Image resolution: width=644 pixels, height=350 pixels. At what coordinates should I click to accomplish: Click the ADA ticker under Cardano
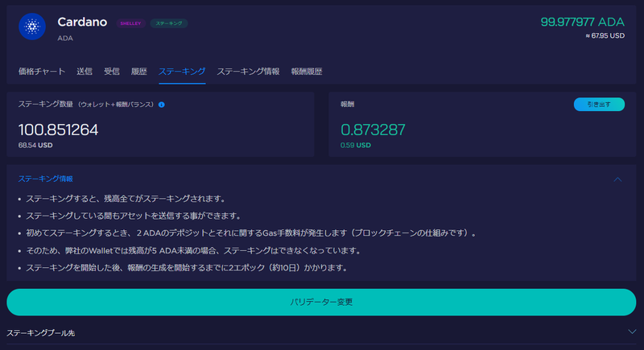[65, 38]
